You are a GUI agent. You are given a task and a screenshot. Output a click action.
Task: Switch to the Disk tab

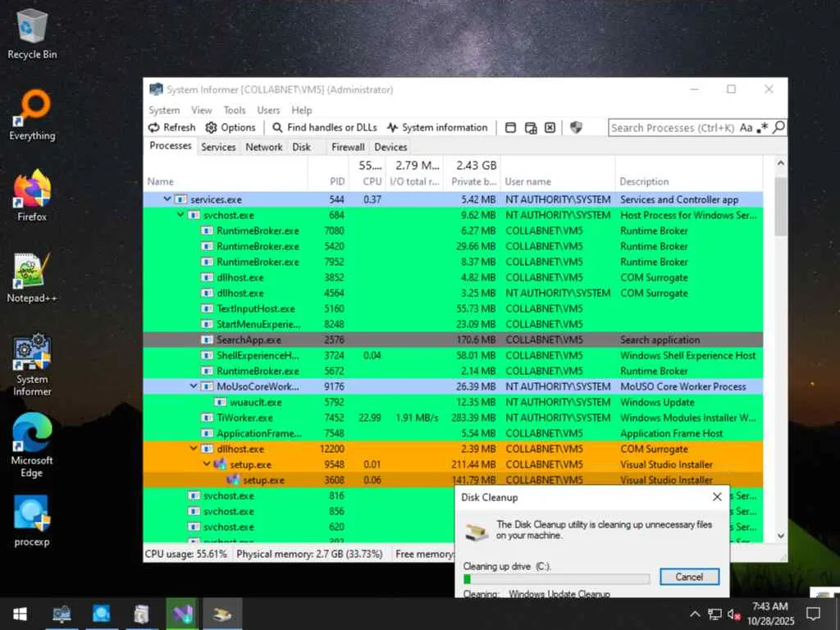tap(302, 147)
